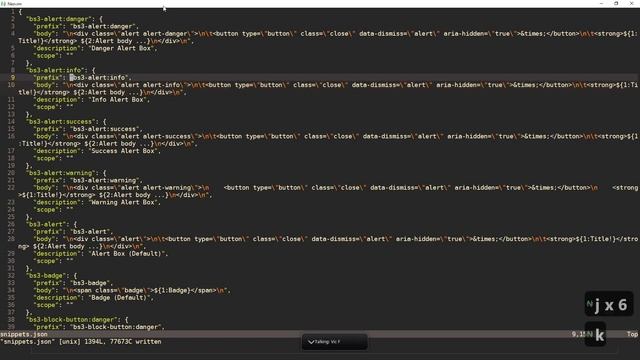Click the '1394L, 77673C written' message
The height and width of the screenshot is (360, 640).
coord(122,342)
